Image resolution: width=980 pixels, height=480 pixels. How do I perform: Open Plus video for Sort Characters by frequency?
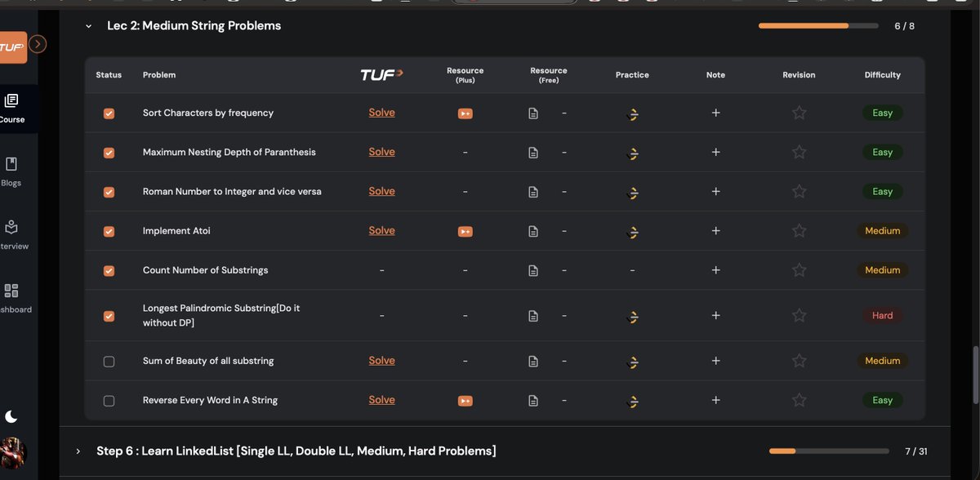coord(465,113)
